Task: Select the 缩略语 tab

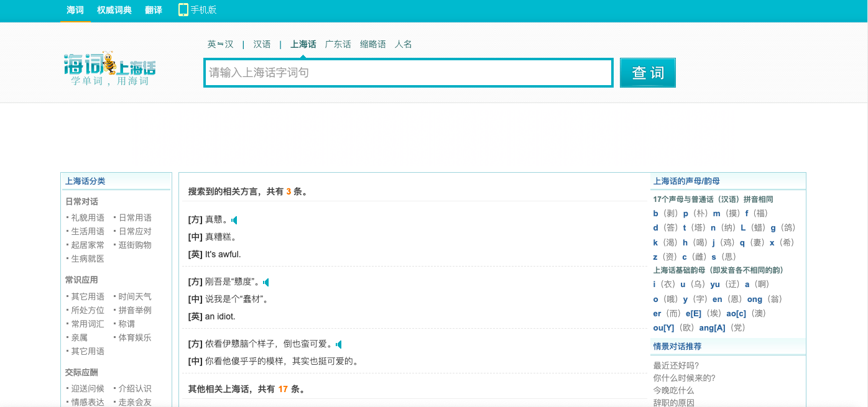Action: pyautogui.click(x=372, y=44)
